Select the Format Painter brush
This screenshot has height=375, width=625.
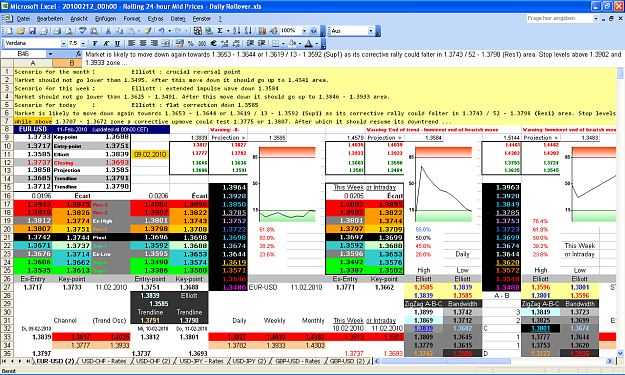tap(148, 31)
